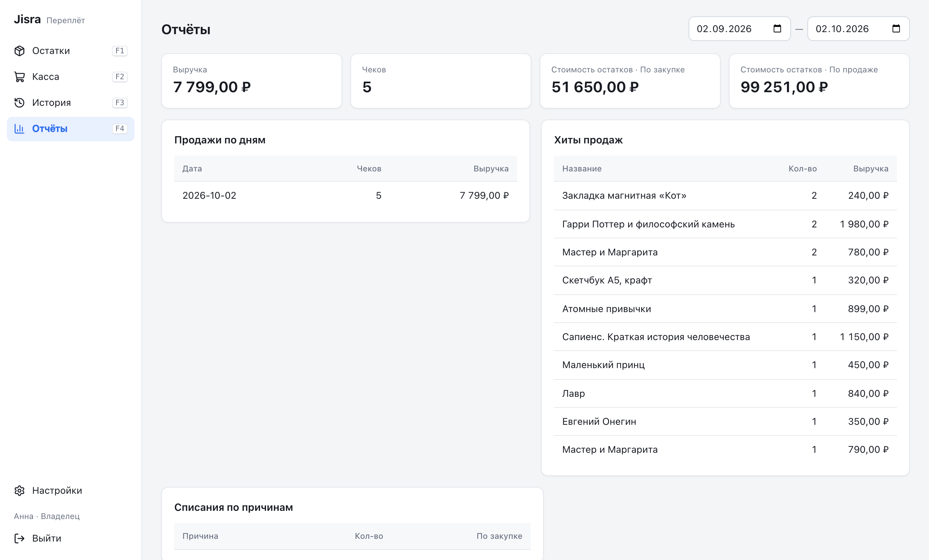Go to the Касса section
This screenshot has height=560, width=929.
tap(70, 77)
